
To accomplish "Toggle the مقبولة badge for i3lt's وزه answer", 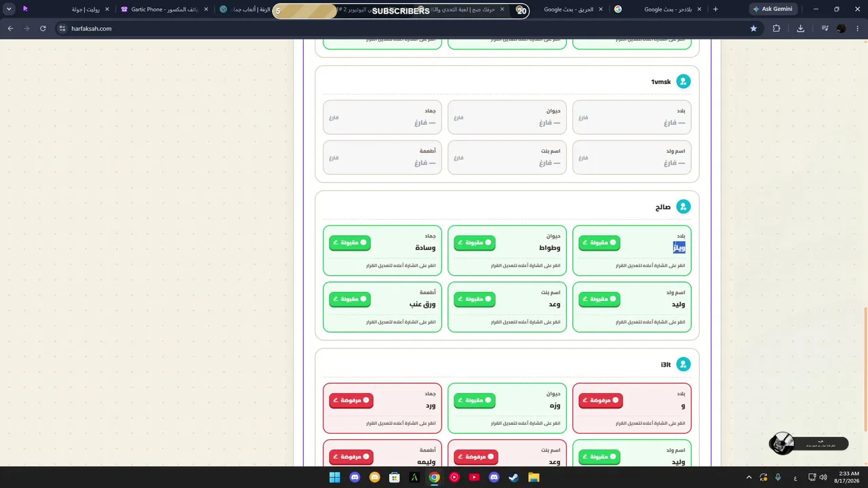I will coord(475,401).
